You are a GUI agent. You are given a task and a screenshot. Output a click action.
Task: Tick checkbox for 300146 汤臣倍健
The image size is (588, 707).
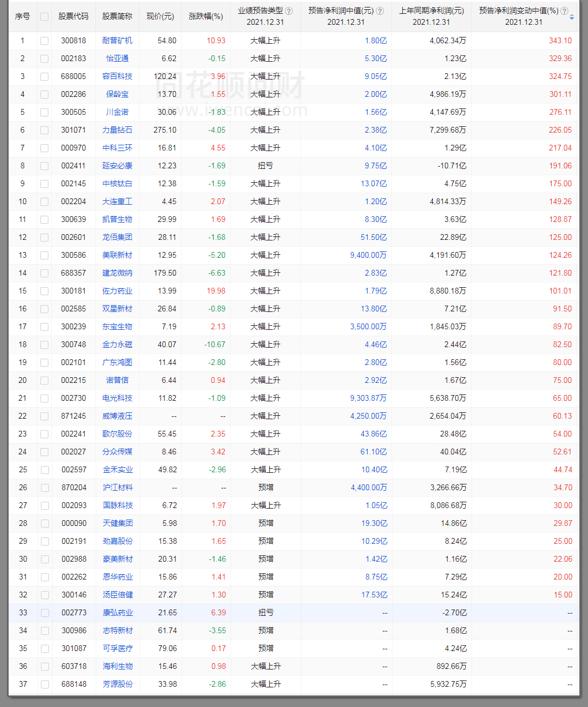(x=44, y=595)
